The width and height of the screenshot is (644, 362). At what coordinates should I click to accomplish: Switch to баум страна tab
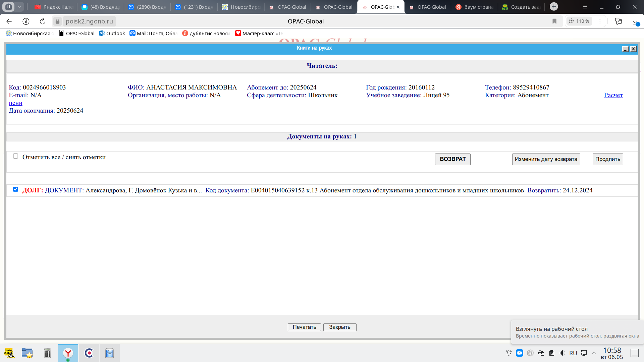(x=475, y=7)
